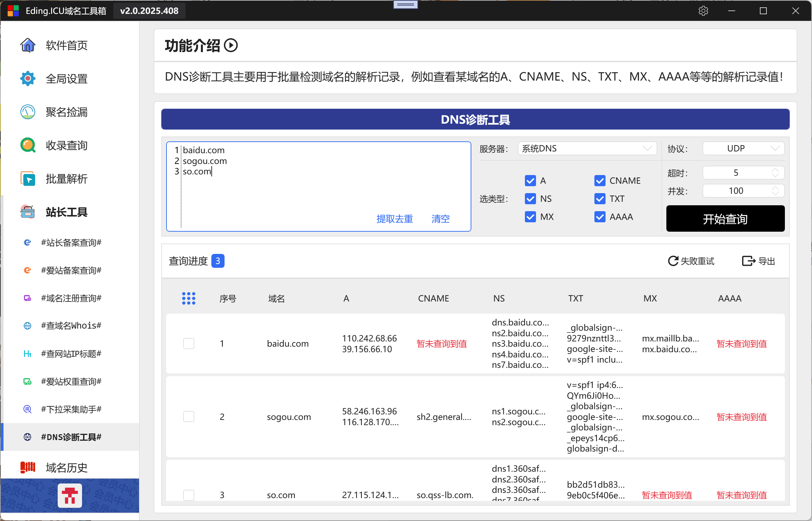
Task: Click the 失败重试 retry icon
Action: tap(673, 261)
